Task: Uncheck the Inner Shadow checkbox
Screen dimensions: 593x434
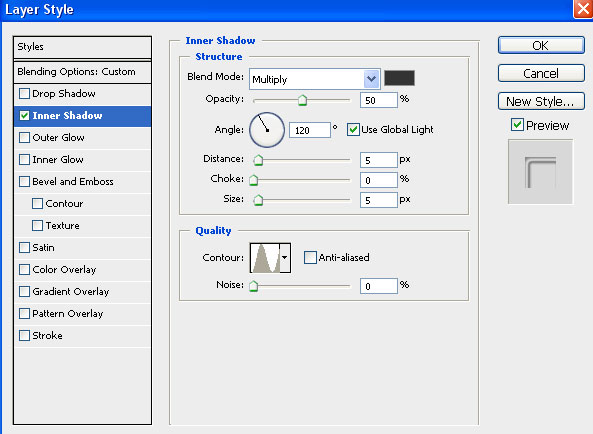Action: coord(25,115)
